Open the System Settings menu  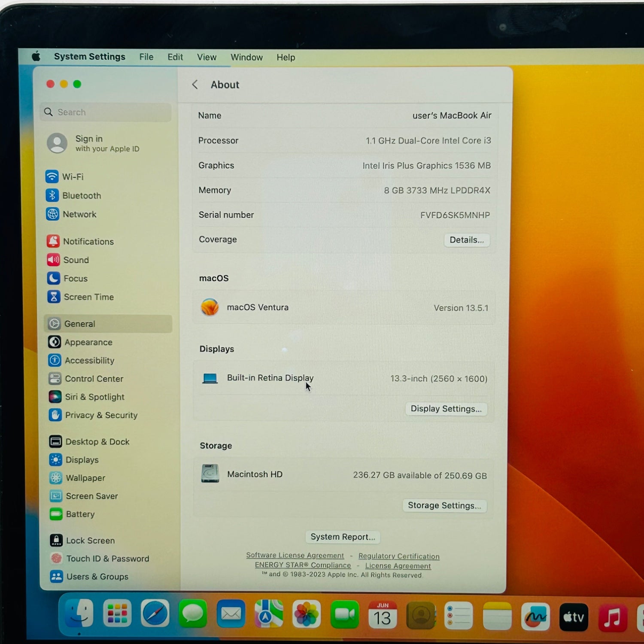(x=90, y=57)
